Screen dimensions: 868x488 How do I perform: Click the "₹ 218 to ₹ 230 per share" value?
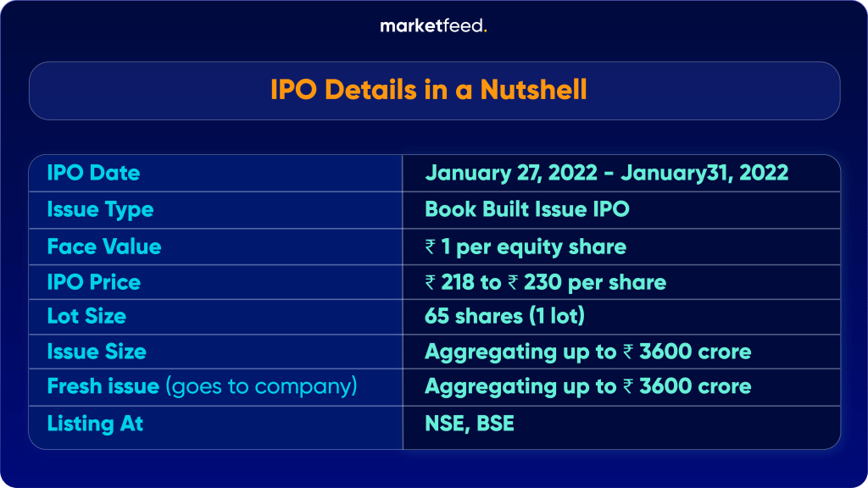[545, 282]
